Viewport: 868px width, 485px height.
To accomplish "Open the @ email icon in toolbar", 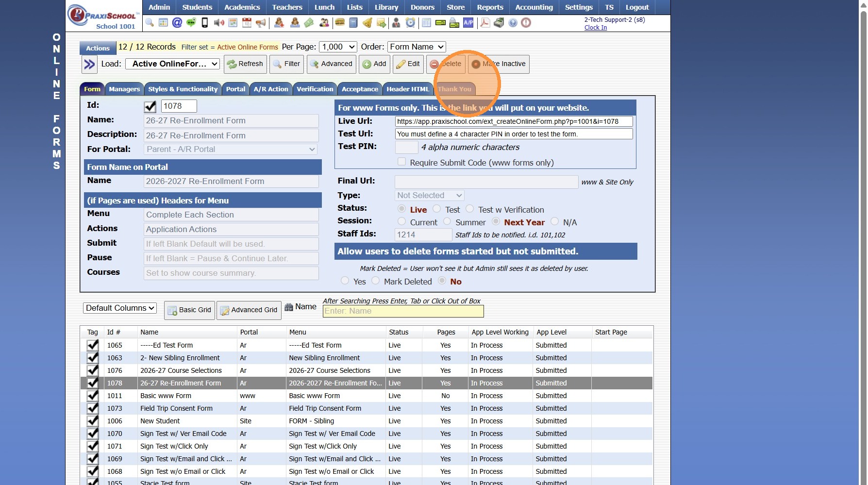I will tap(177, 23).
